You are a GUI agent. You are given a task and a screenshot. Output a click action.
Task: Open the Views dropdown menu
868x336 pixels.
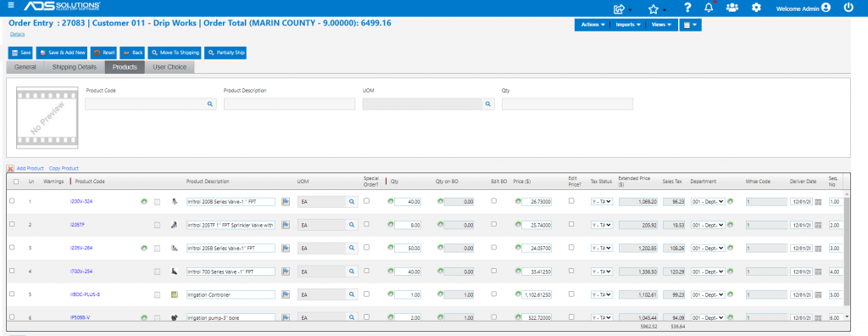pyautogui.click(x=661, y=25)
